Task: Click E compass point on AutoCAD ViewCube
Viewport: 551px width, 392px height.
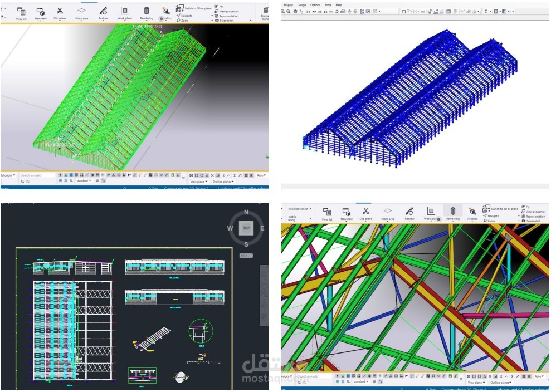Action: tap(262, 228)
